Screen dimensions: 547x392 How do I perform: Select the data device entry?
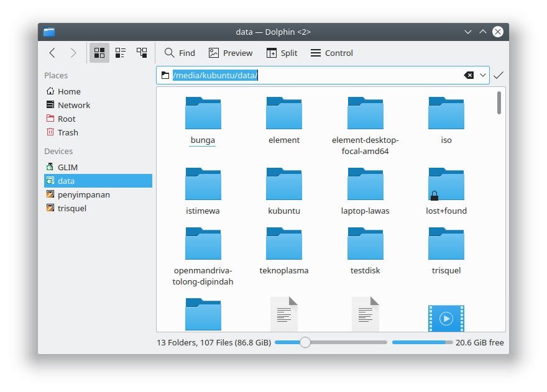pos(98,181)
